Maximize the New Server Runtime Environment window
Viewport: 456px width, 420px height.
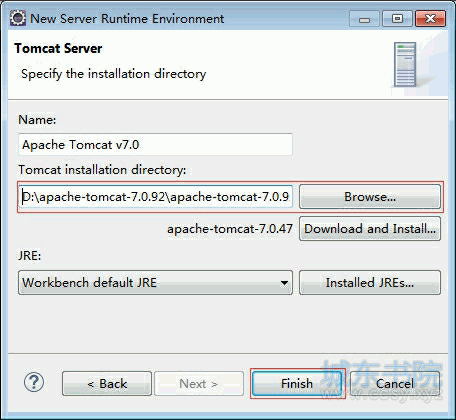coord(397,19)
